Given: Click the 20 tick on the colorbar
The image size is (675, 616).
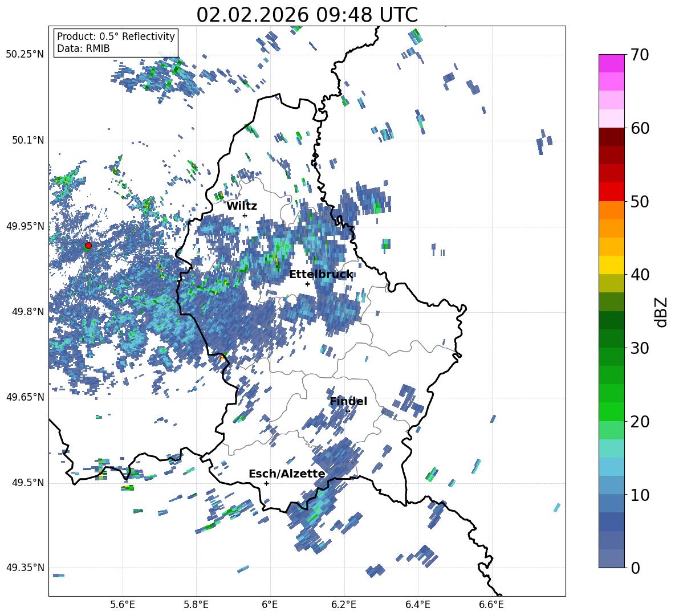Looking at the screenshot, I should click(x=639, y=422).
